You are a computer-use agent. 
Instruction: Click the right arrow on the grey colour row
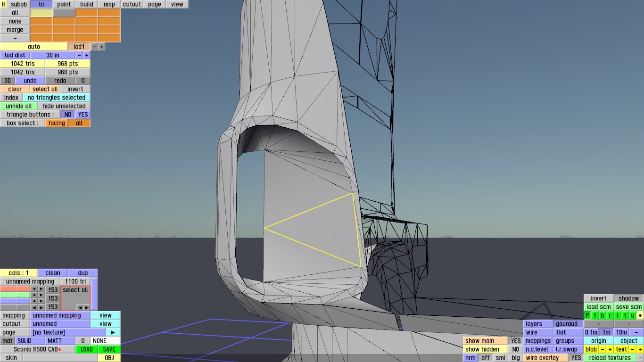(x=41, y=307)
